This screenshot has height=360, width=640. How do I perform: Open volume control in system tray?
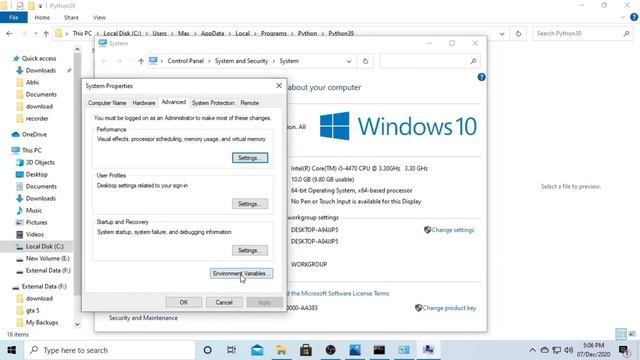point(569,350)
